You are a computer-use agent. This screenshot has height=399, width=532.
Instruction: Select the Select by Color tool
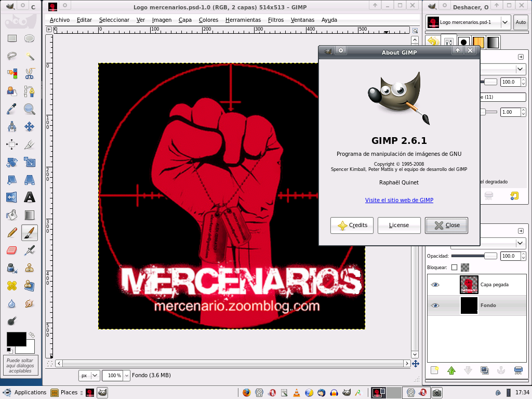pos(12,74)
